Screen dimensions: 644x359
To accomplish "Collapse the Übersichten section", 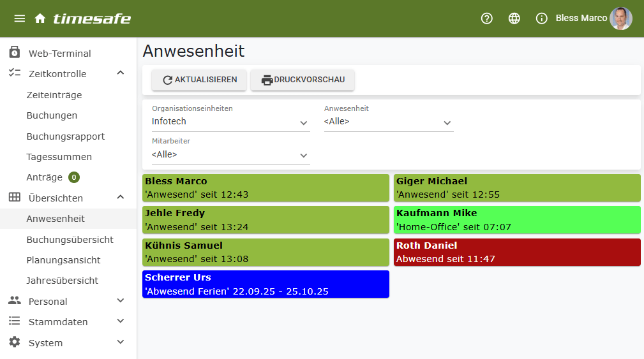I will pos(121,198).
